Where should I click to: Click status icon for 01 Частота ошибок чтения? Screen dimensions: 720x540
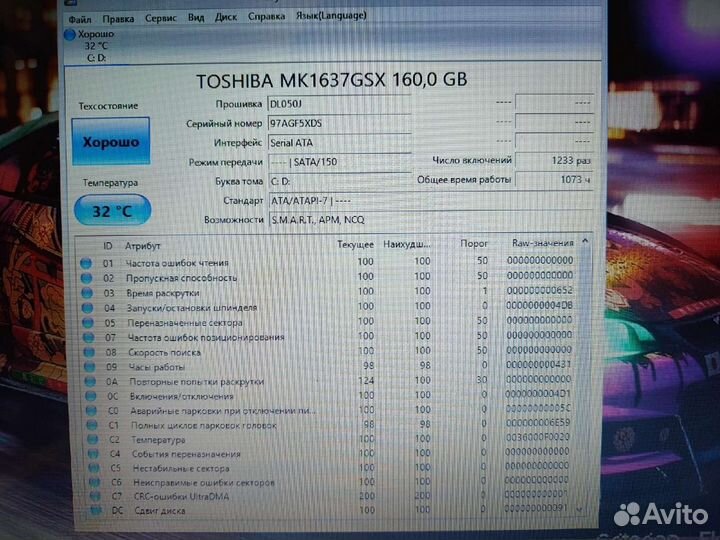(86, 261)
